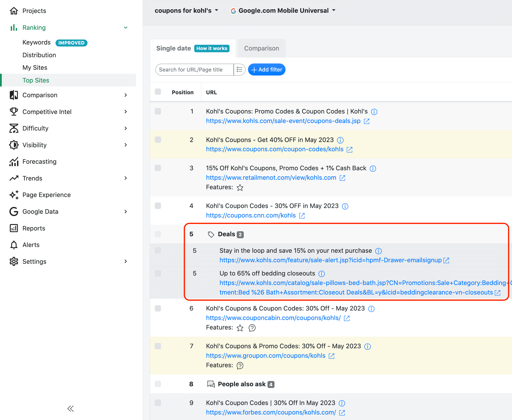
Task: Click the People also ask chat icon
Action: tap(211, 384)
